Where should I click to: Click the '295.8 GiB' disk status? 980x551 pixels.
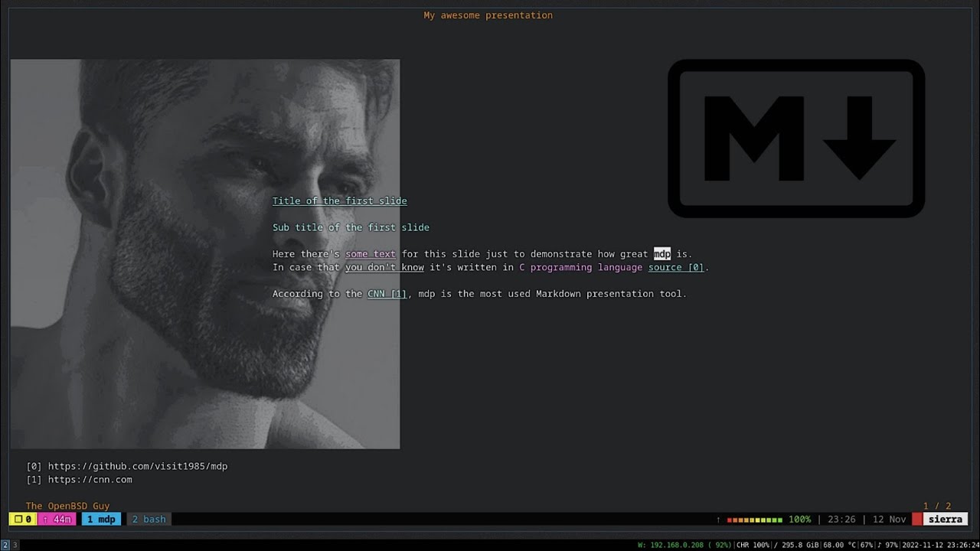(x=797, y=545)
